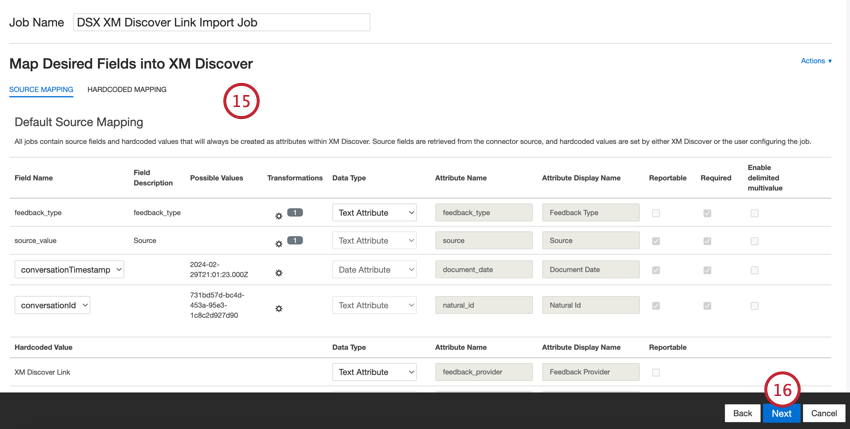Switch to Hardcoded Mapping tab
Image resolution: width=850 pixels, height=429 pixels.
point(127,90)
